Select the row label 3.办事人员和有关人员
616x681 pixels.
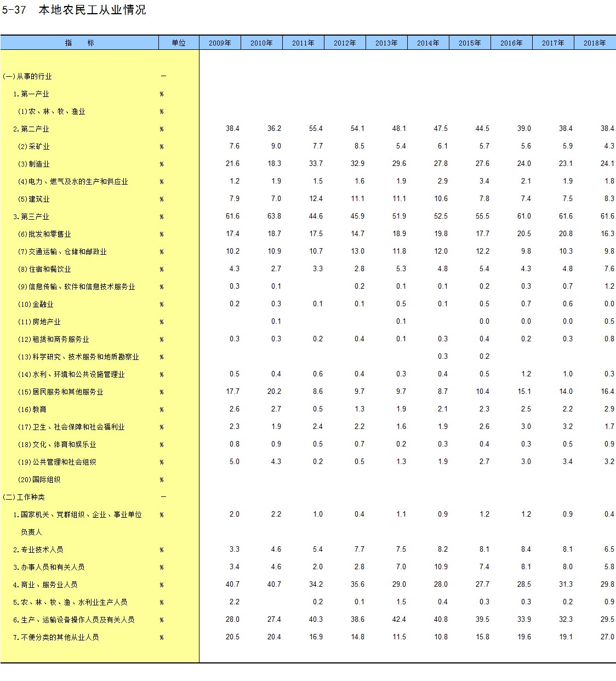tap(49, 567)
